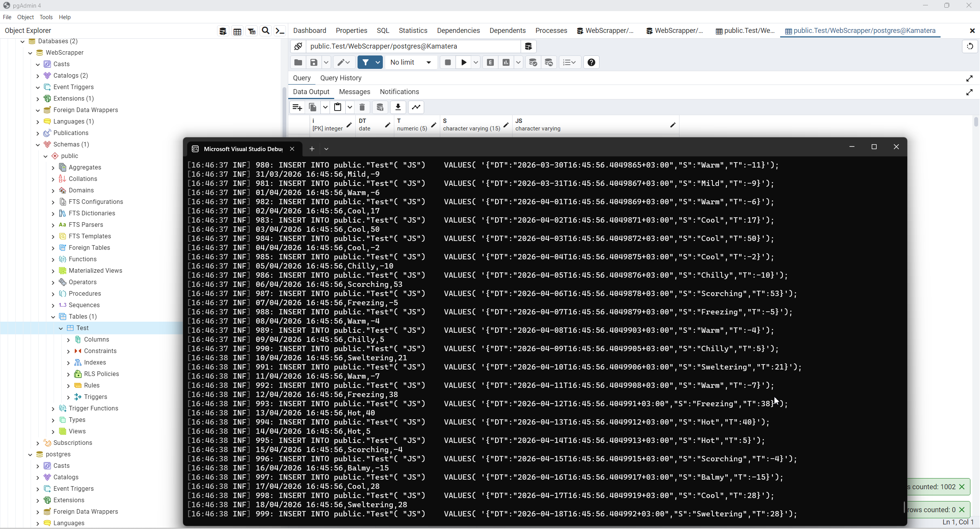
Task: Rollback the transaction with the database-undo icon
Action: click(x=549, y=62)
